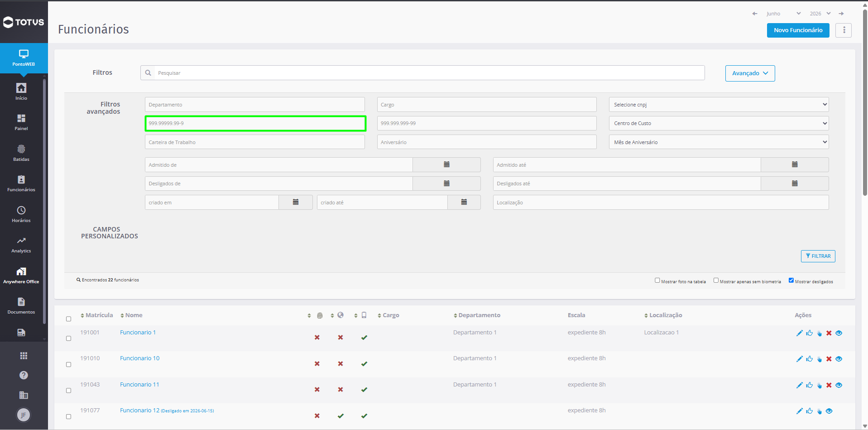Open Anywhere Office section

[21, 275]
